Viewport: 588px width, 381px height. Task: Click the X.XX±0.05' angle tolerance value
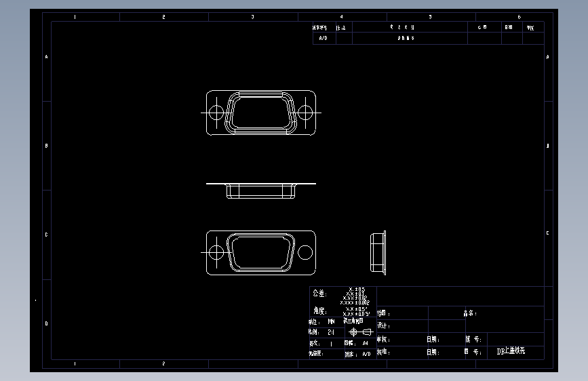(x=356, y=314)
